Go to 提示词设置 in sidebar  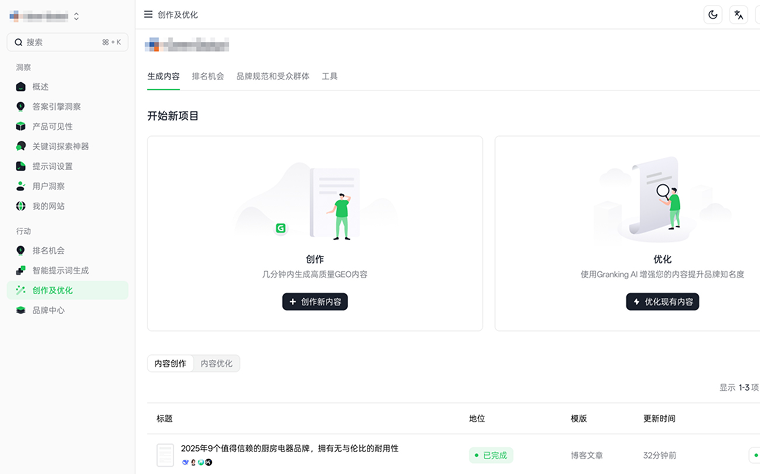click(x=52, y=167)
